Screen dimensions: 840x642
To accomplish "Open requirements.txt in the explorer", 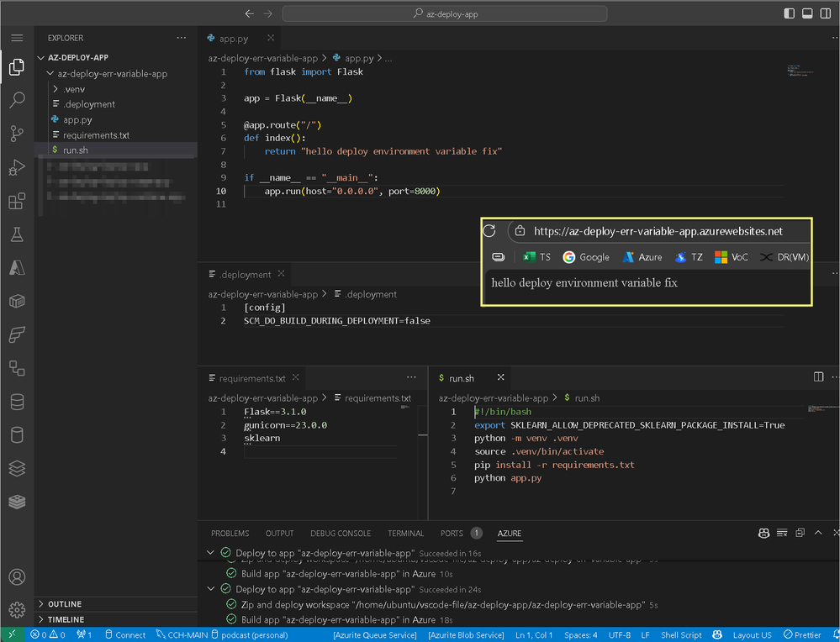I will coord(96,135).
